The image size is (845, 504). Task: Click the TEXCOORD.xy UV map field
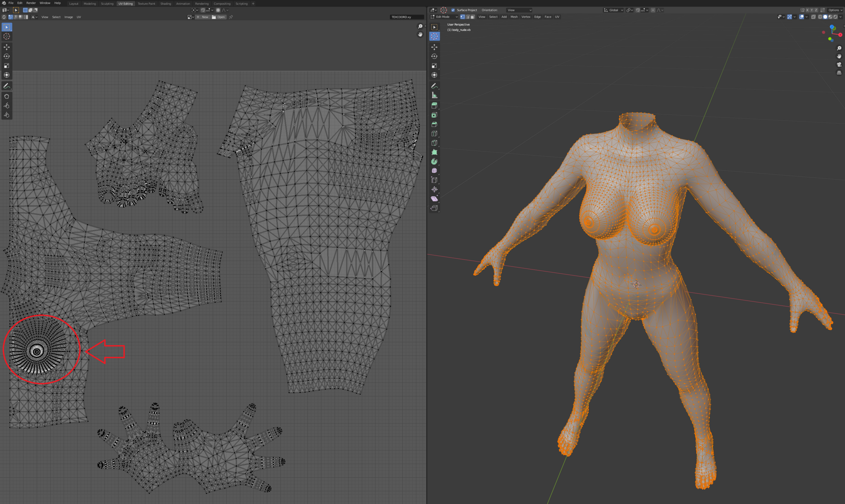click(406, 17)
